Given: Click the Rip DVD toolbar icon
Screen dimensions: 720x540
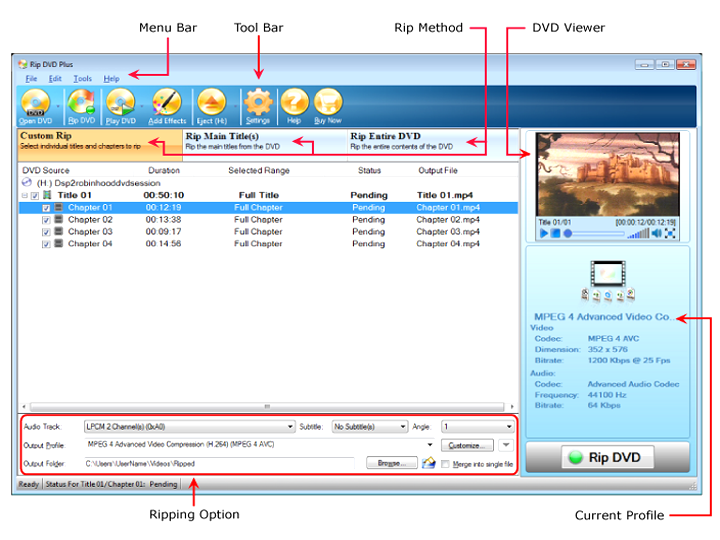Looking at the screenshot, I should [80, 104].
